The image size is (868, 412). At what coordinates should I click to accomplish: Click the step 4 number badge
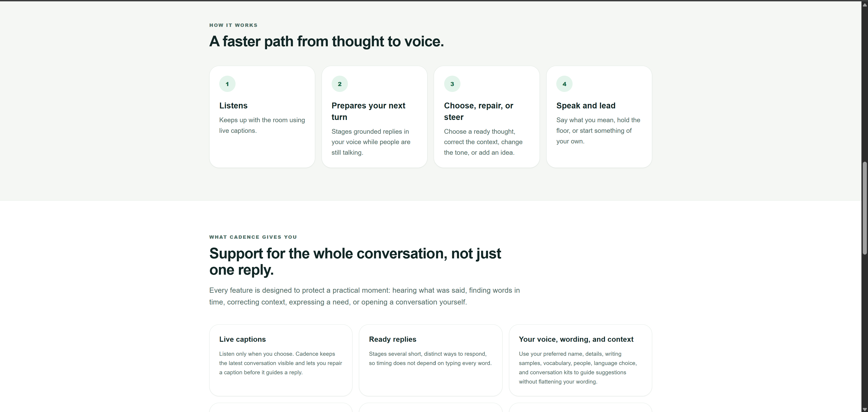pos(564,84)
